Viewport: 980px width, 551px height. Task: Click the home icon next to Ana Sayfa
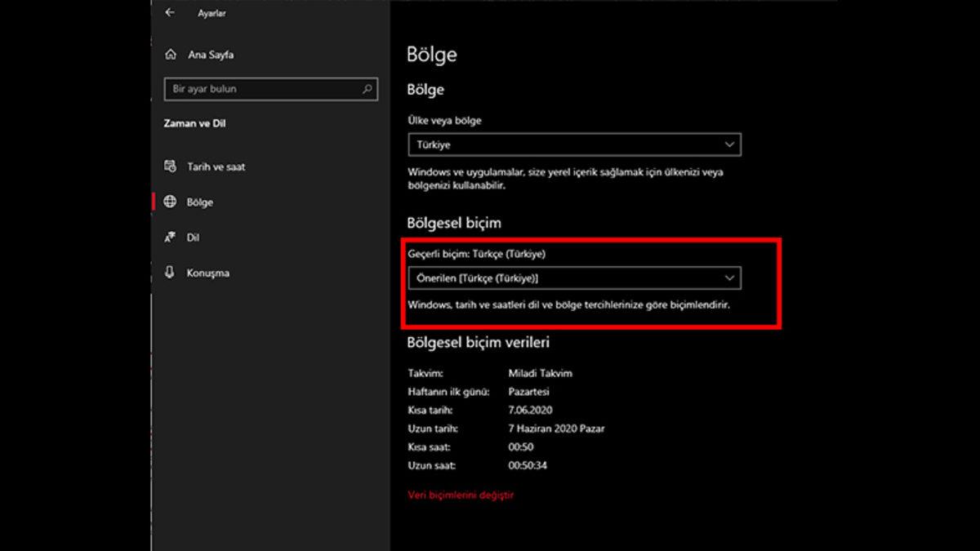172,55
